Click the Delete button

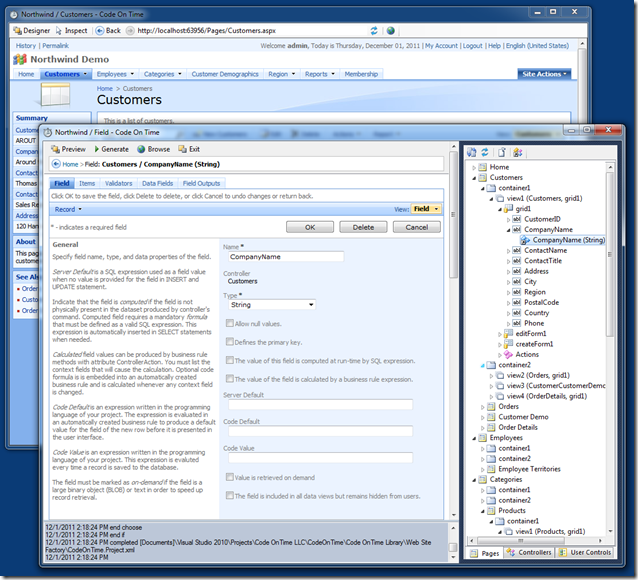pos(363,227)
